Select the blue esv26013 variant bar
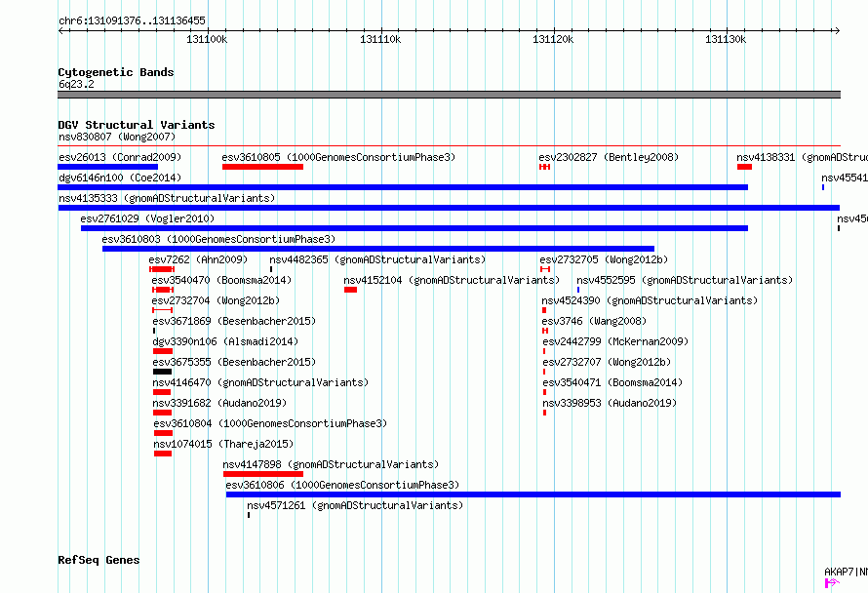Image resolution: width=868 pixels, height=593 pixels. [108, 167]
